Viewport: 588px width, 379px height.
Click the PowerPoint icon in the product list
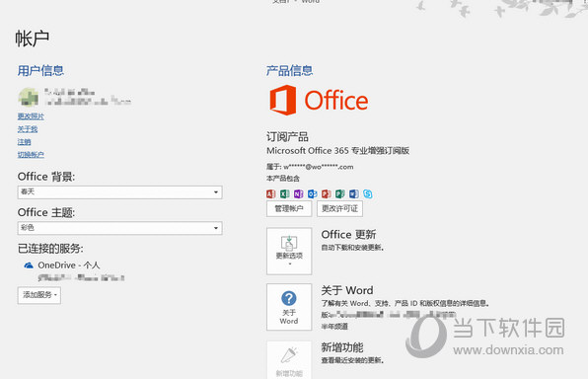pyautogui.click(x=327, y=193)
